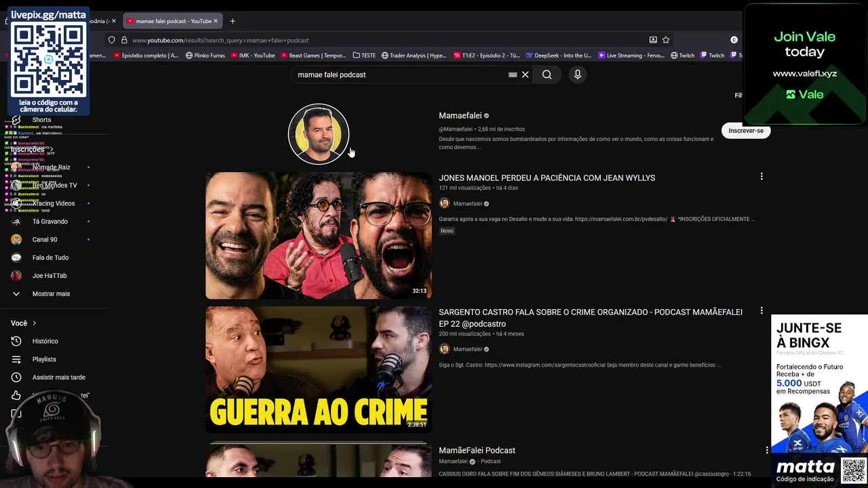
Task: Open 'Beast Games | Tempor...' bookmark
Action: [x=313, y=56]
